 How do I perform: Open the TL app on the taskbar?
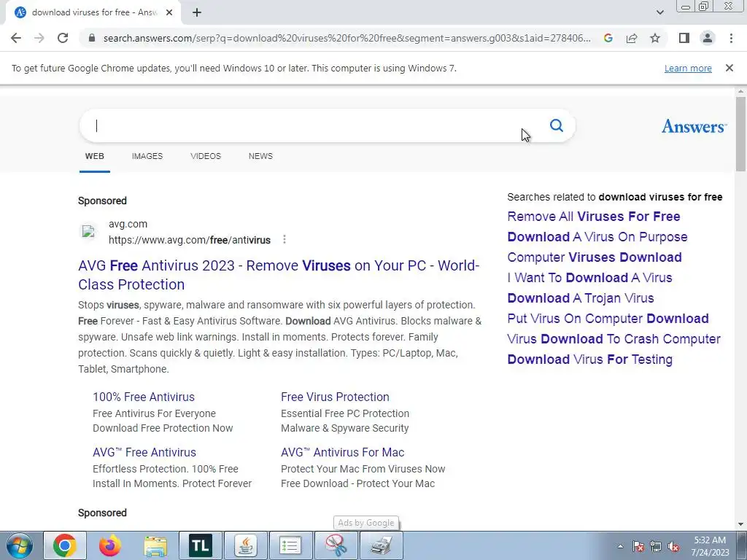point(200,545)
